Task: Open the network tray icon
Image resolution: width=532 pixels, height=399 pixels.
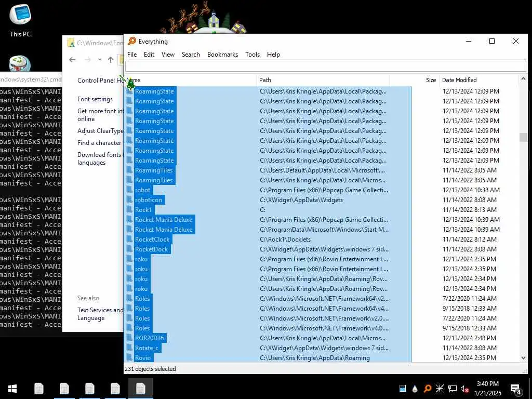Action: [x=453, y=389]
